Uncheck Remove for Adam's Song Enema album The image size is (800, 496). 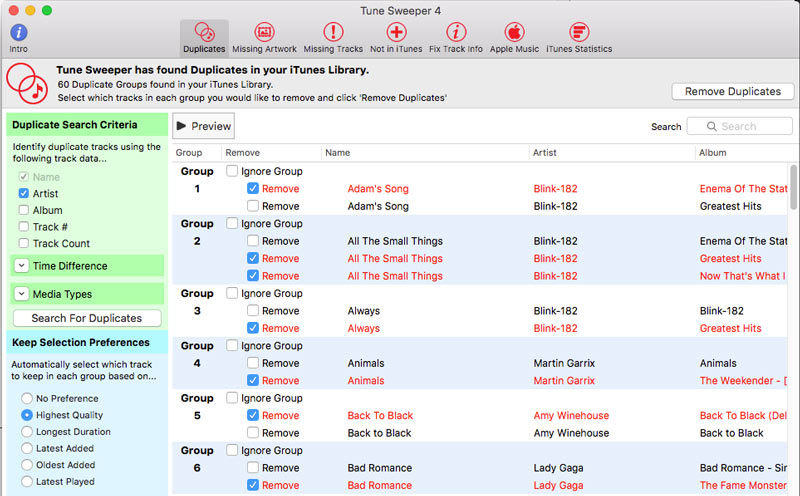pyautogui.click(x=253, y=188)
